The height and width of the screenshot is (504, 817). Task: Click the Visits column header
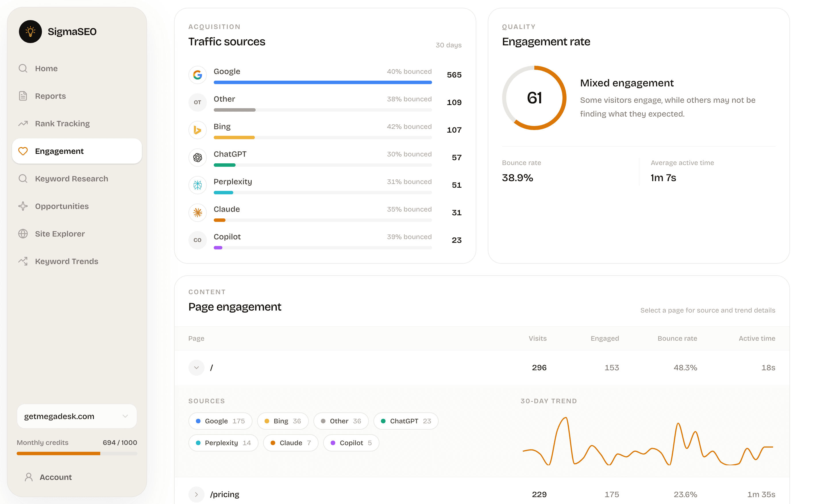coord(537,338)
